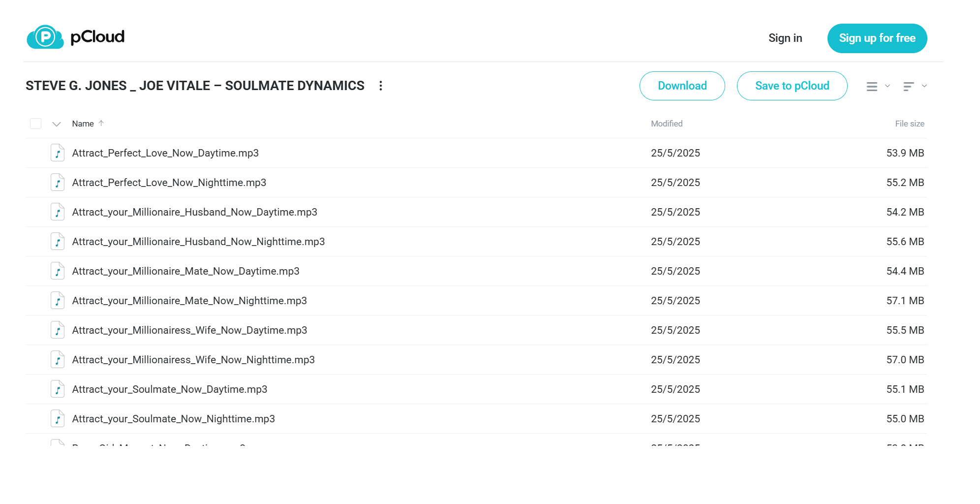Click the audio icon for Attract_your_Millionaire_Mate_Now_Daytime.mp3

click(x=58, y=271)
